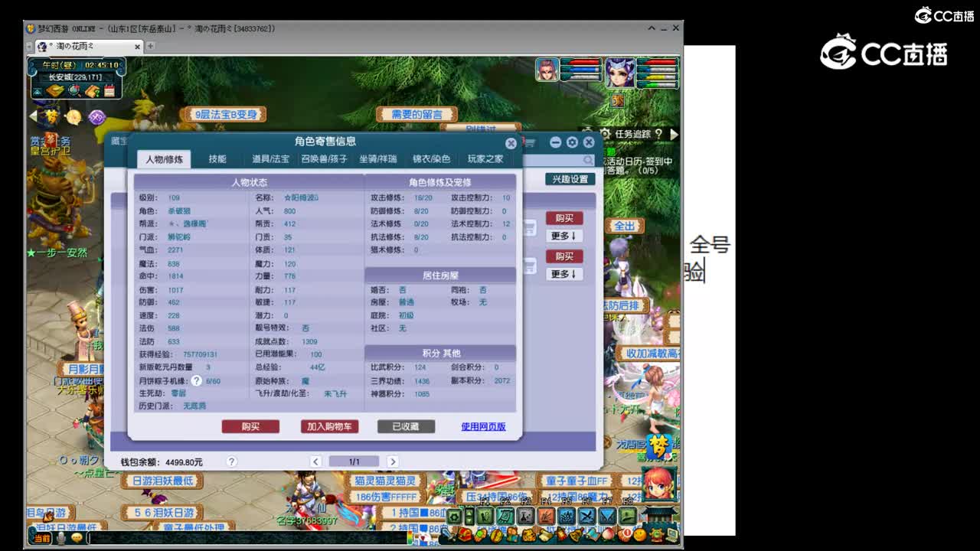Click the 1/1 page indicator field
This screenshot has height=551, width=980.
(354, 461)
